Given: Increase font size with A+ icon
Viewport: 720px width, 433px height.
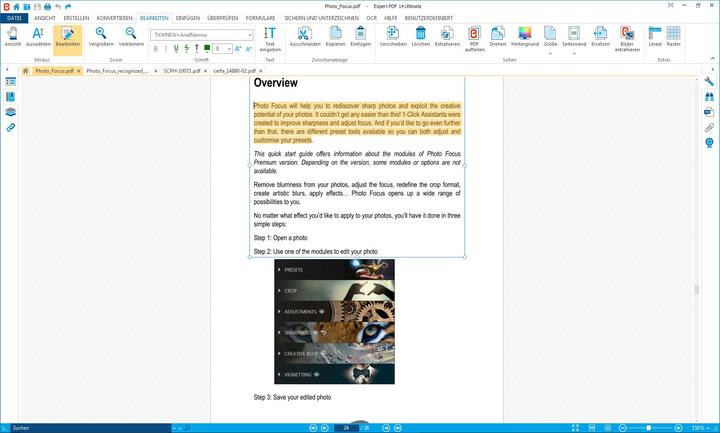Looking at the screenshot, I should pyautogui.click(x=238, y=49).
